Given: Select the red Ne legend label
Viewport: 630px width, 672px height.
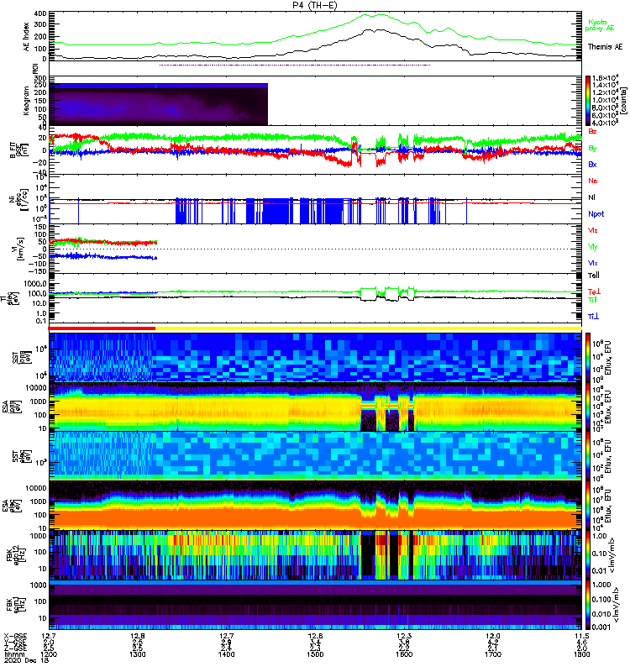Looking at the screenshot, I should (x=592, y=181).
